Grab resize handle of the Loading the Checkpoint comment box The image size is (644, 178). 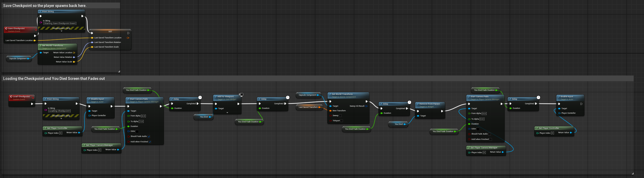(633, 173)
